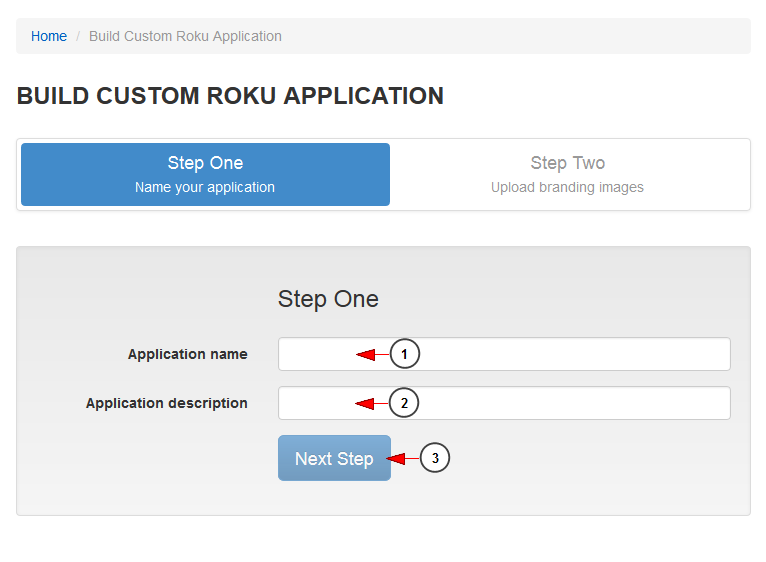The image size is (766, 562).
Task: Click the 'Upload branding images' subtitle
Action: pos(567,187)
